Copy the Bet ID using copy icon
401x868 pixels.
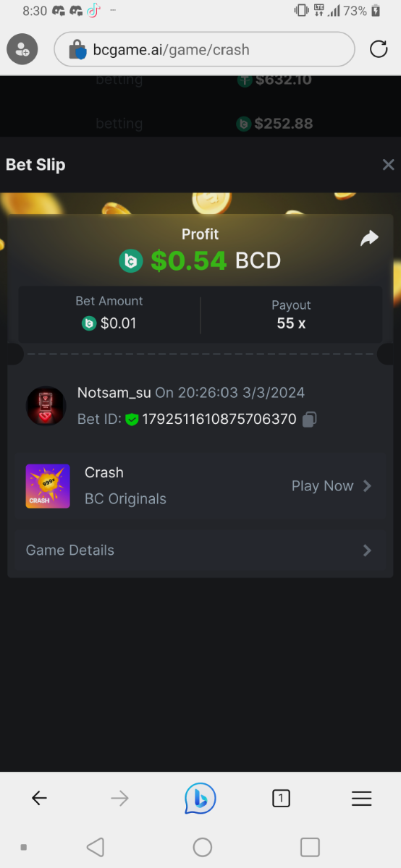click(310, 419)
